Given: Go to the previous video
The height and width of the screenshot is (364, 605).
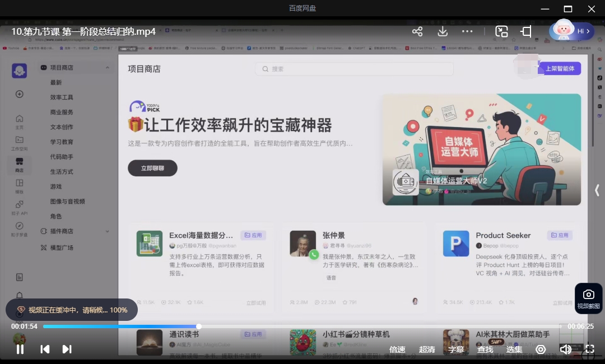Looking at the screenshot, I should [45, 349].
